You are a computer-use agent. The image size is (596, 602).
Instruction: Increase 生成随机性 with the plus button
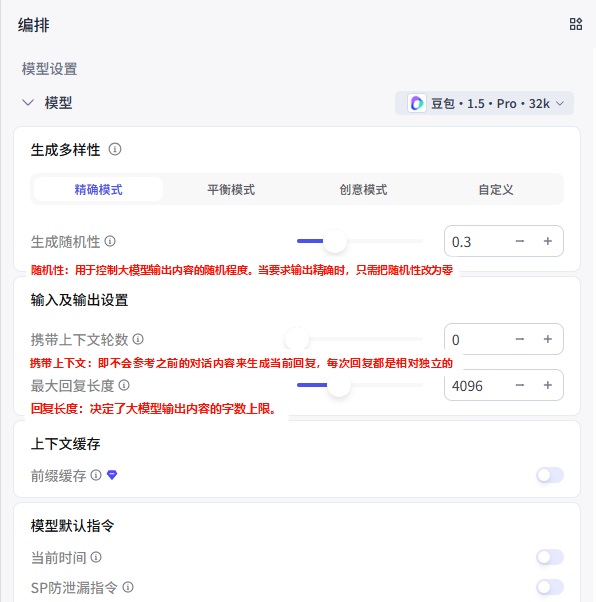click(548, 241)
